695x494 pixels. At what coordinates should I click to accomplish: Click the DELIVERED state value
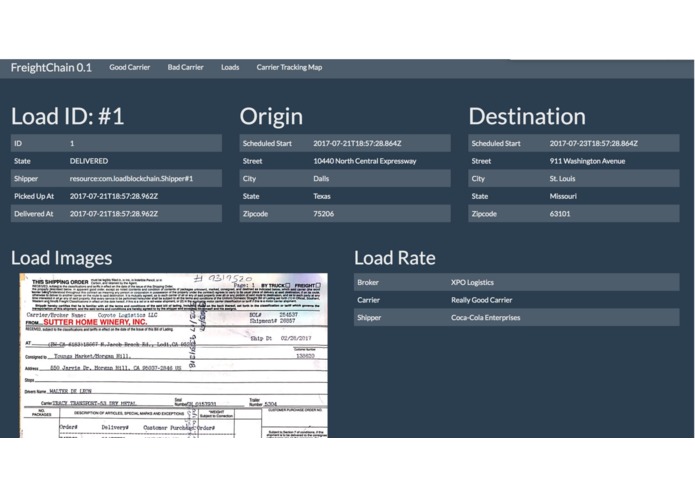(x=89, y=161)
